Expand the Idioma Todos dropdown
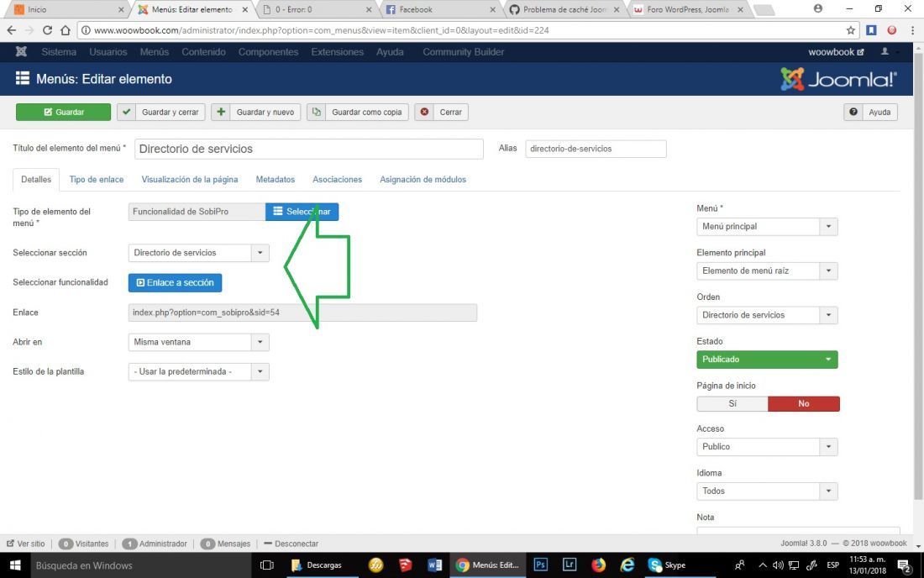The height and width of the screenshot is (578, 924). click(767, 491)
